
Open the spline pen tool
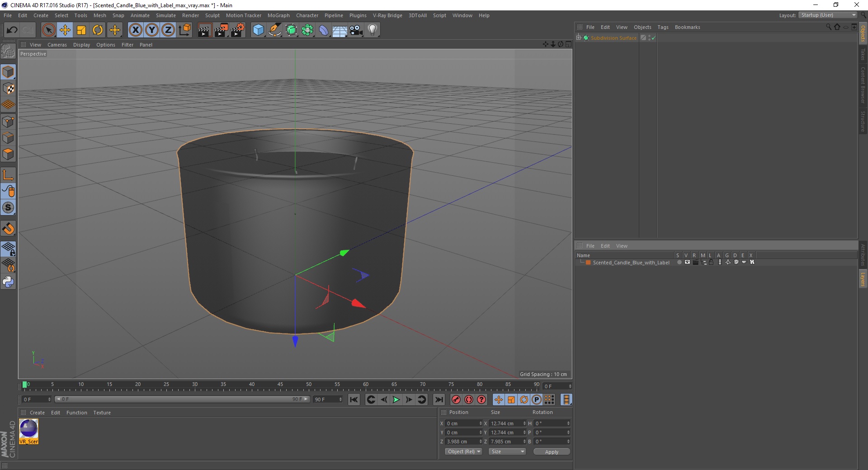pyautogui.click(x=275, y=30)
